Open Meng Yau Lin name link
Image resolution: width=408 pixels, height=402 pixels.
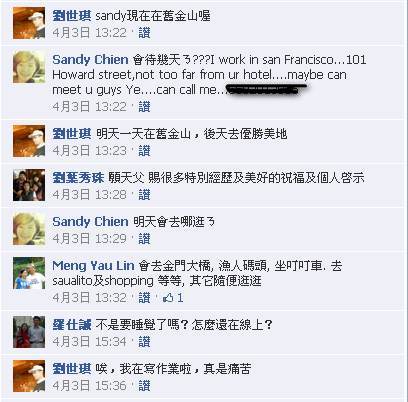point(93,266)
